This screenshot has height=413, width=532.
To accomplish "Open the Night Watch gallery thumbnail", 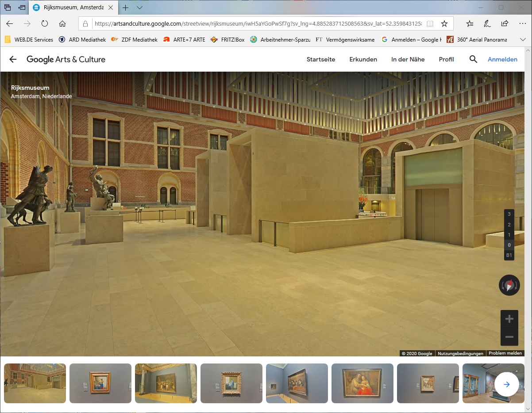I will click(166, 383).
